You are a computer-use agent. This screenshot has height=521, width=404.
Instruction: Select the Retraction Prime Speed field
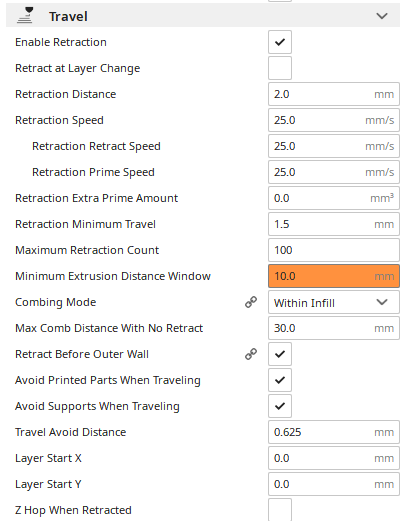[334, 172]
